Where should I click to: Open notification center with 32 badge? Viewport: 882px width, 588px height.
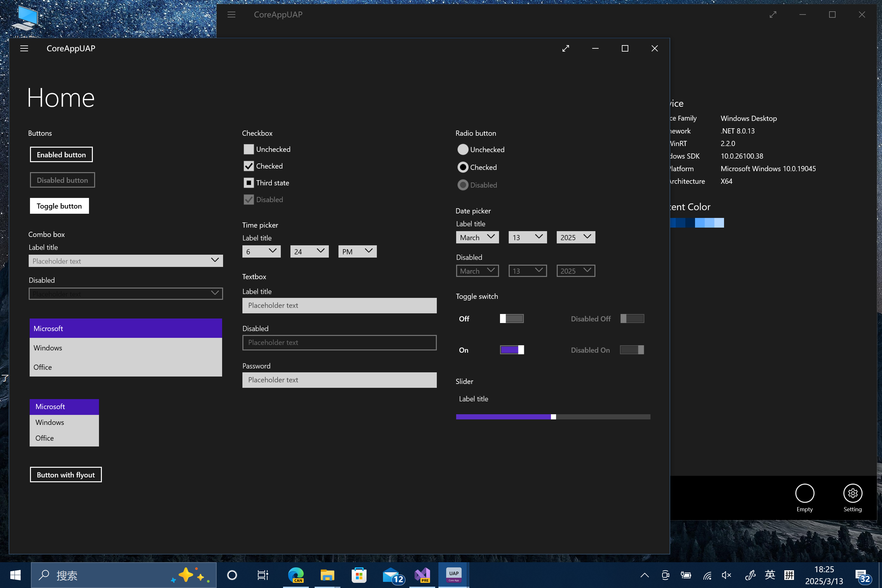tap(863, 576)
